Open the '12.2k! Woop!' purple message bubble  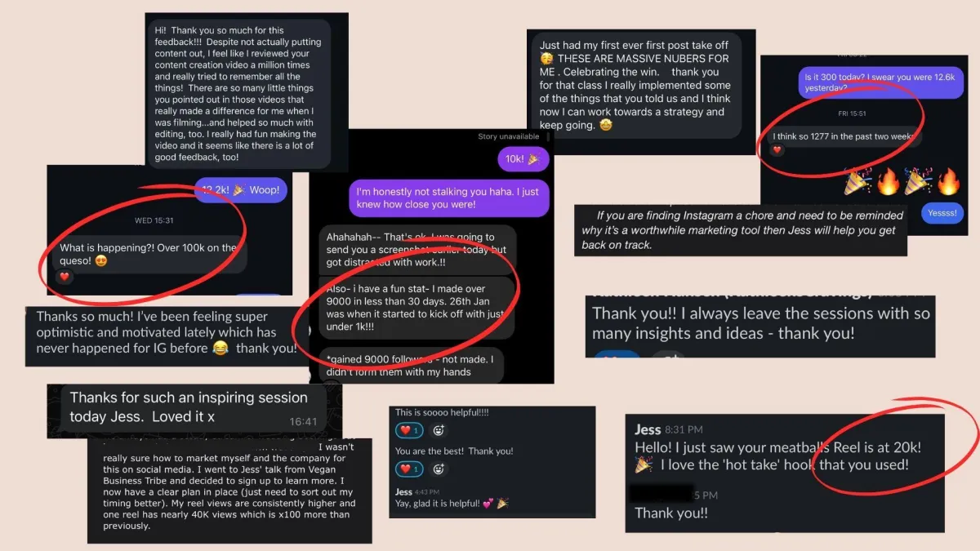pos(241,191)
